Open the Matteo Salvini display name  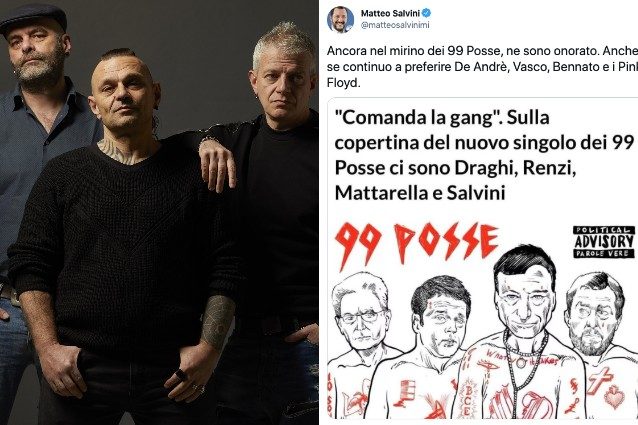click(390, 13)
